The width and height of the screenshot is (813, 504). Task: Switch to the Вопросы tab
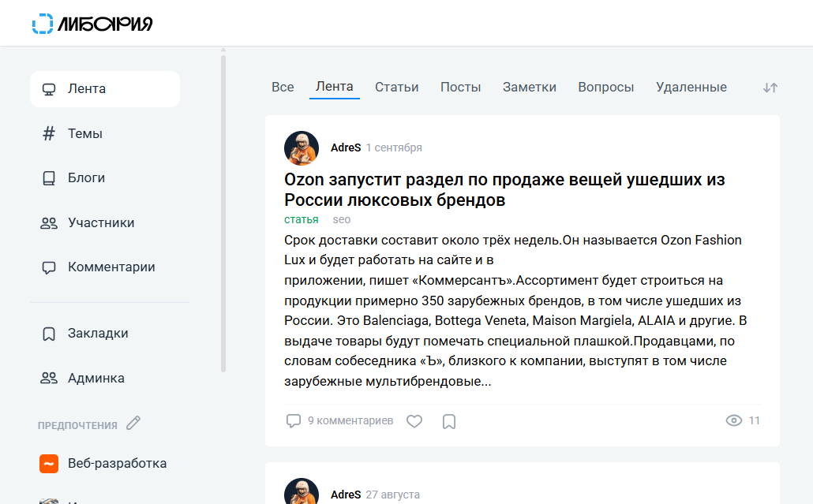click(x=605, y=87)
